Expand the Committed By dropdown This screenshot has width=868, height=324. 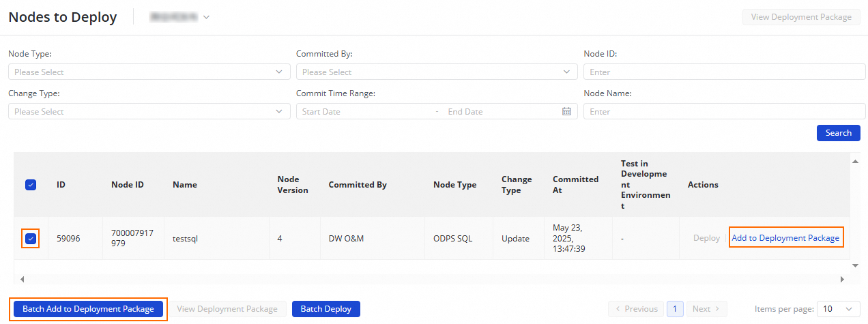437,72
